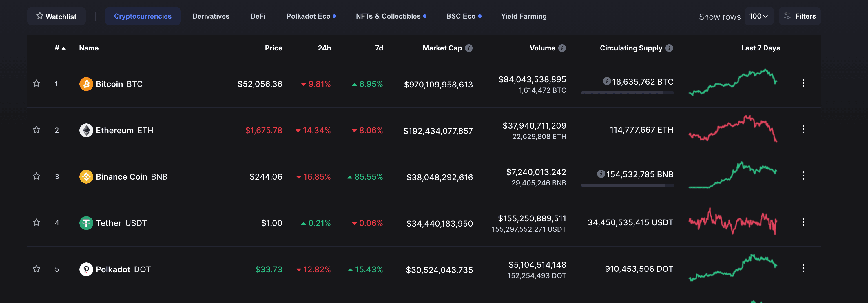
Task: Open the Market Cap info tooltip icon
Action: tap(469, 48)
